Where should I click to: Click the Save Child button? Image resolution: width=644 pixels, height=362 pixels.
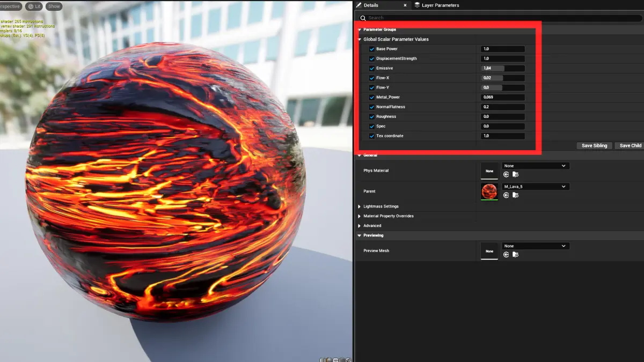coord(631,146)
